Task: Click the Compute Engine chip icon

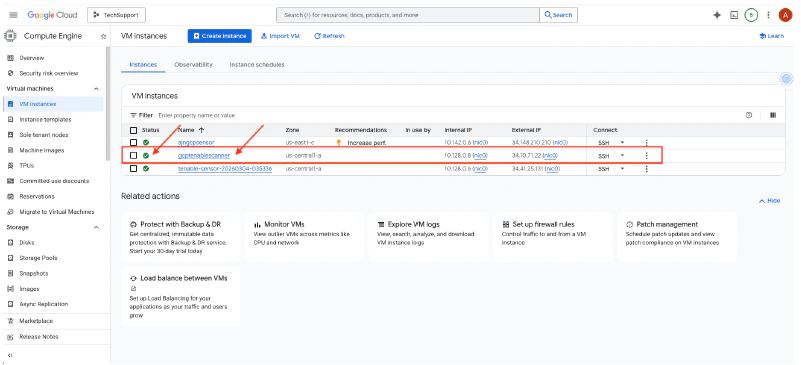Action: point(10,36)
